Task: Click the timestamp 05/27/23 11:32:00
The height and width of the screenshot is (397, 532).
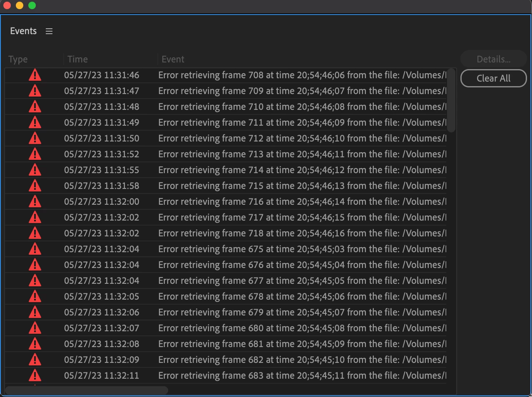Action: coord(102,202)
